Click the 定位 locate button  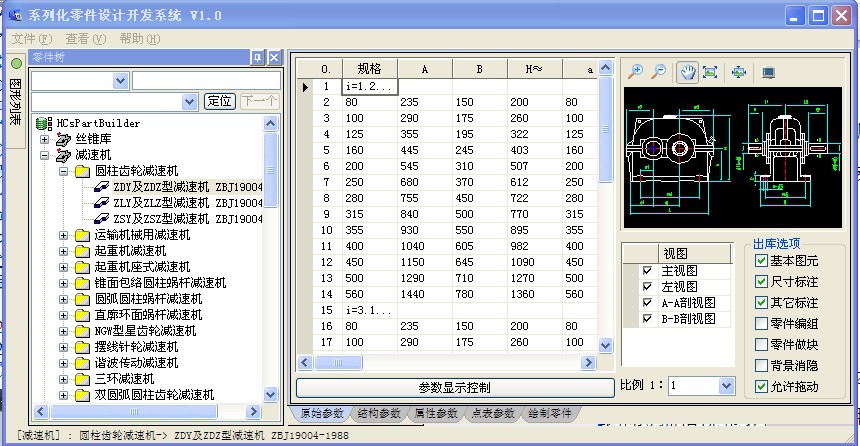[219, 101]
